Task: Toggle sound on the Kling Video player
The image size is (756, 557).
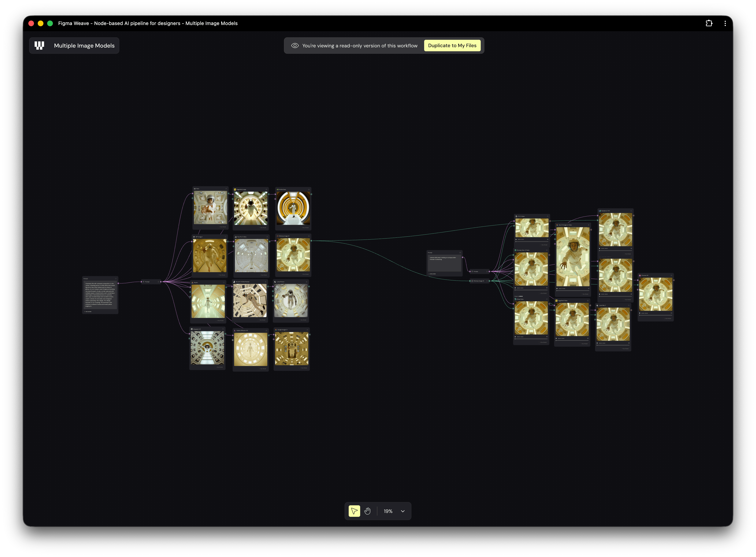Action: tap(547, 337)
